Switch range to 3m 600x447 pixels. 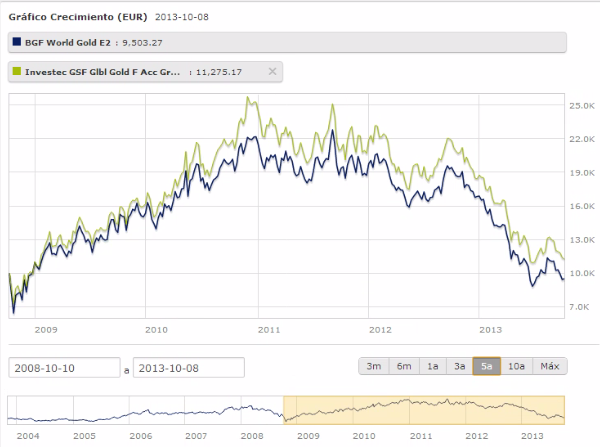pos(374,366)
